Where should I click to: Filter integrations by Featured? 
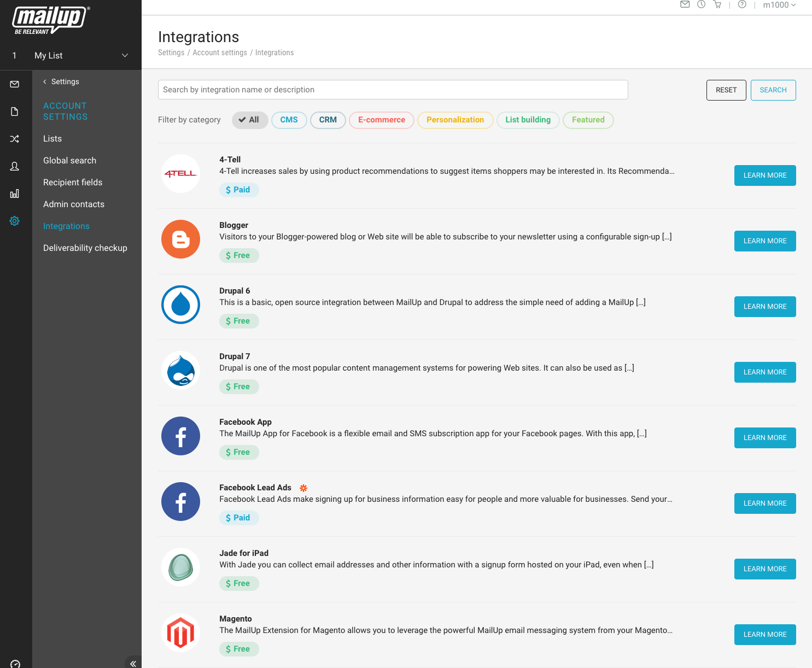[x=588, y=120]
